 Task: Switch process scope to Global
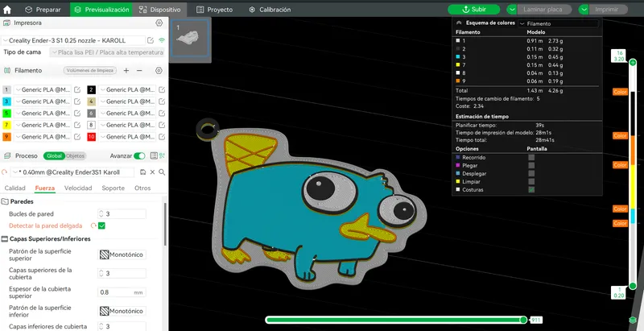(54, 156)
